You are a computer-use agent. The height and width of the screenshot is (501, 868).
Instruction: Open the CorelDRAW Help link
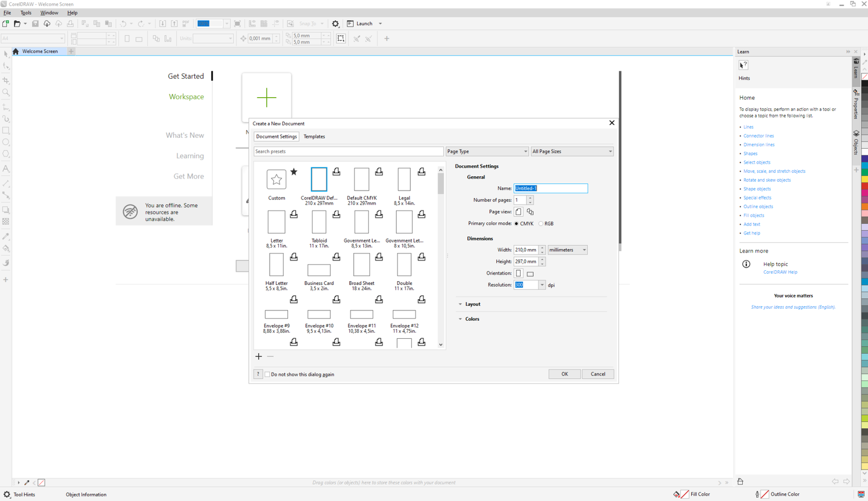[780, 272]
